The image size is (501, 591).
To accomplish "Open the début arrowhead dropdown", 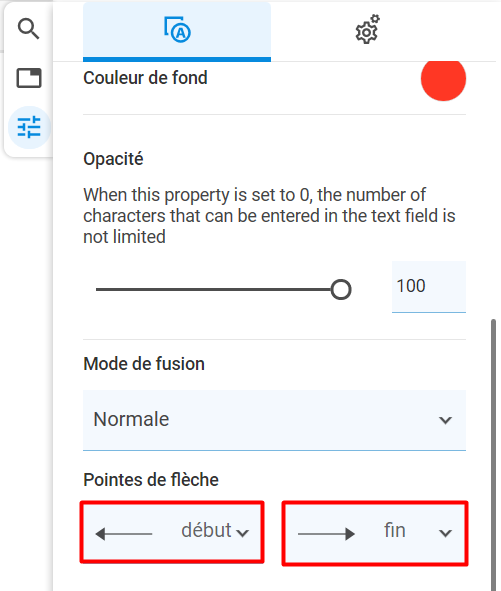I will point(172,532).
